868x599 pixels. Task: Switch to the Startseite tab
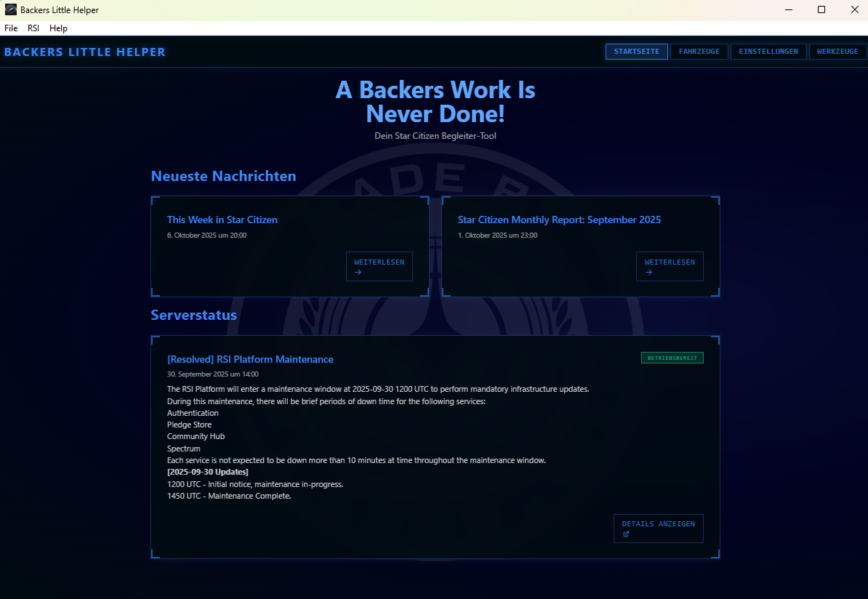636,52
